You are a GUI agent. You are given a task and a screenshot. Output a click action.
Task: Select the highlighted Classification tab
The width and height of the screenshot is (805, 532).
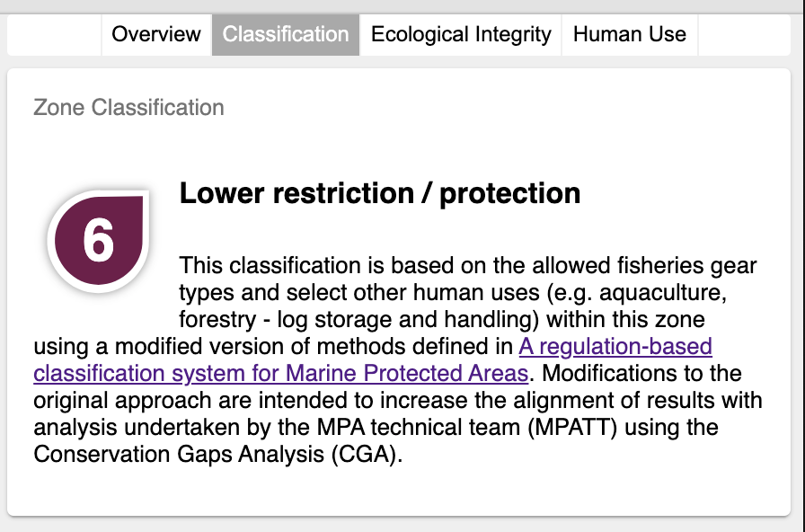[x=285, y=34]
